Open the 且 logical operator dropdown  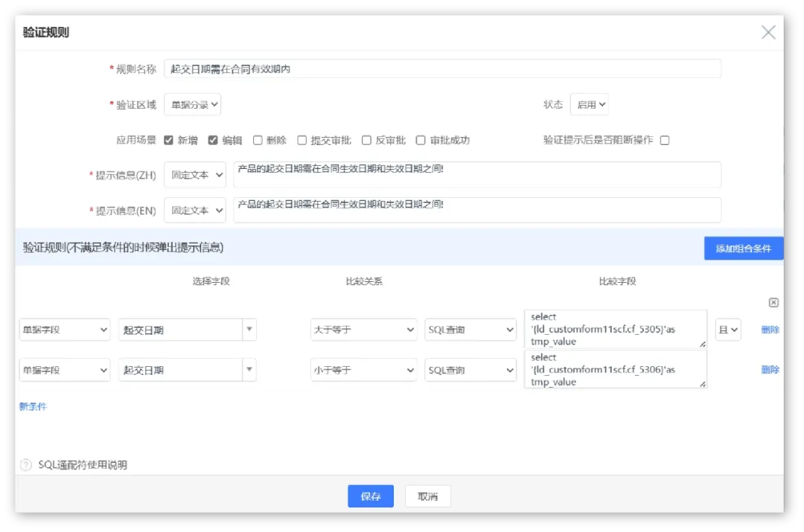[x=728, y=330]
